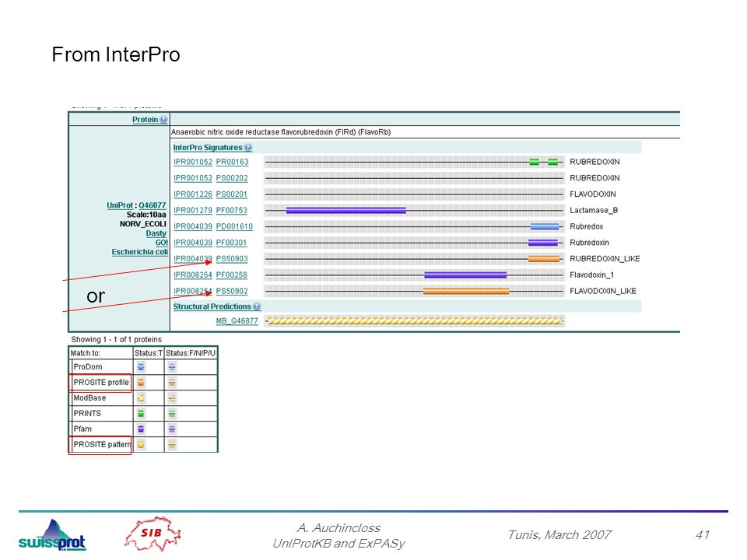Open IPR004039 in the PD001610 row
The height and width of the screenshot is (560, 747).
[x=193, y=226]
